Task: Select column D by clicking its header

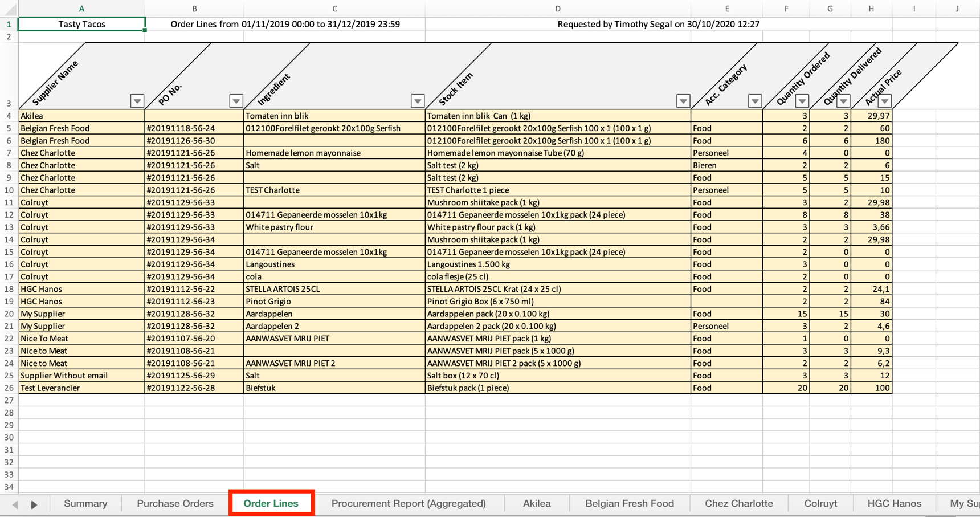Action: (557, 9)
